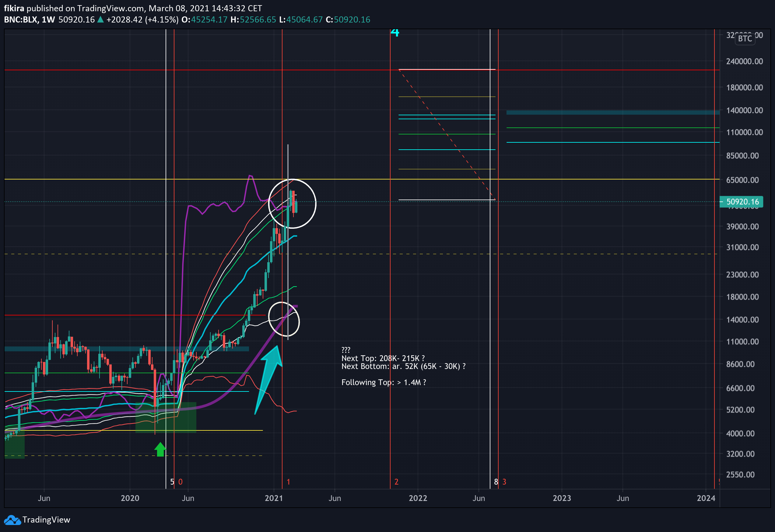Open author name fikira in header
This screenshot has width=775, height=532.
pos(14,8)
